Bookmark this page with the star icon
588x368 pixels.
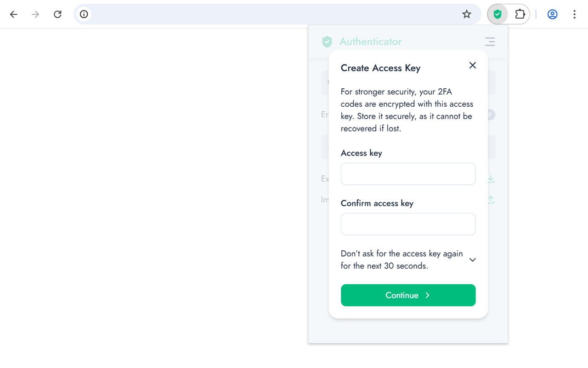(467, 14)
